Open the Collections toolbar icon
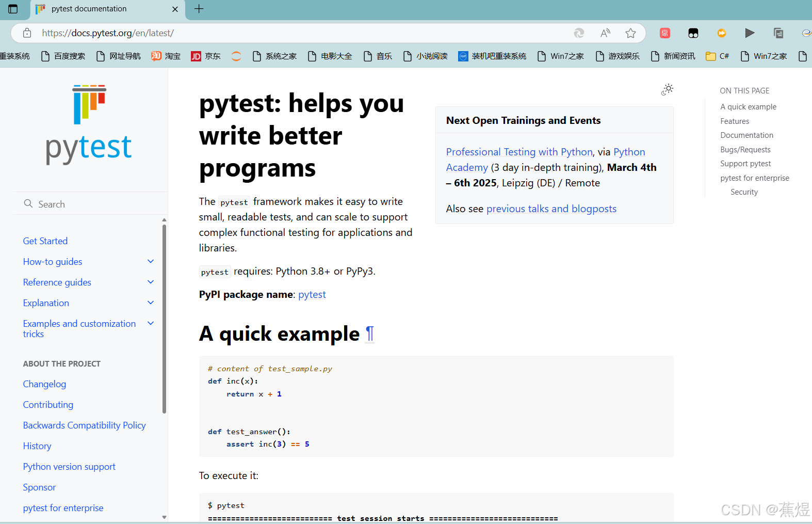This screenshot has width=812, height=524. pos(778,33)
